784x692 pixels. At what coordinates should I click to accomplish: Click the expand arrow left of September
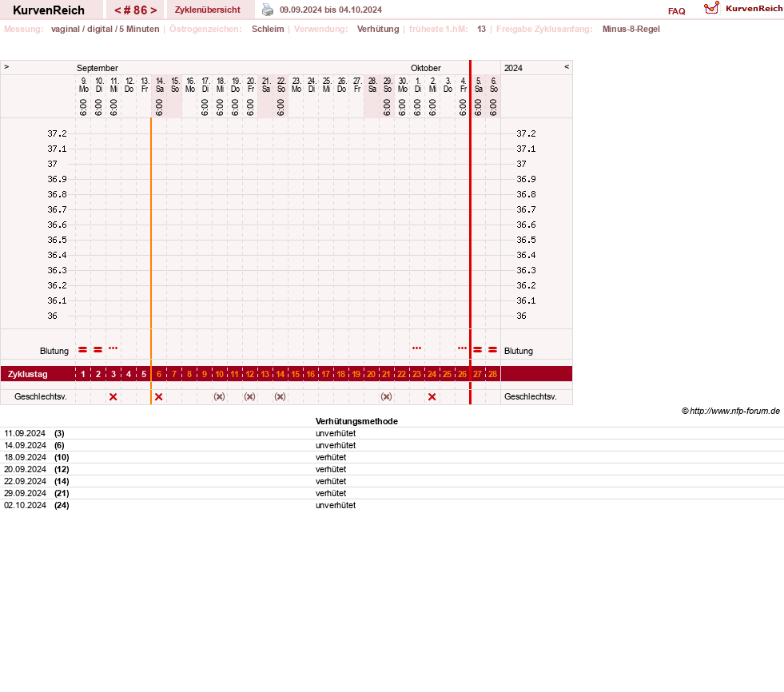click(6, 66)
